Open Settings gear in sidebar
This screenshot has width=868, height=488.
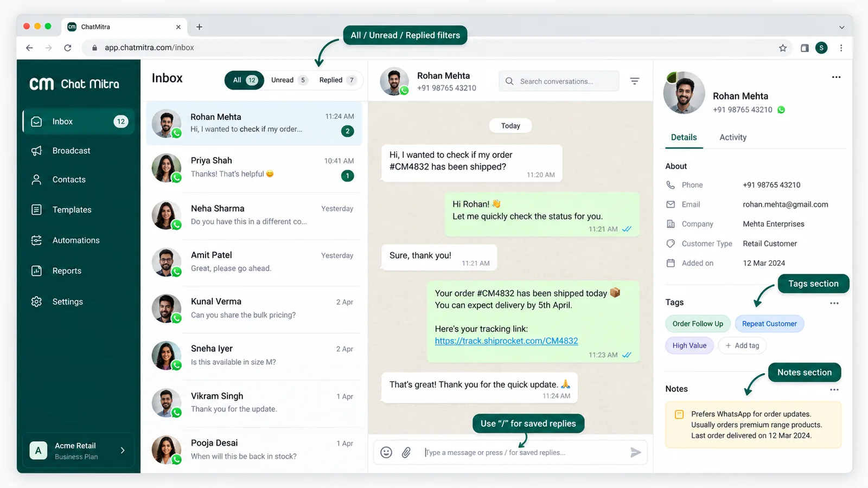point(36,301)
